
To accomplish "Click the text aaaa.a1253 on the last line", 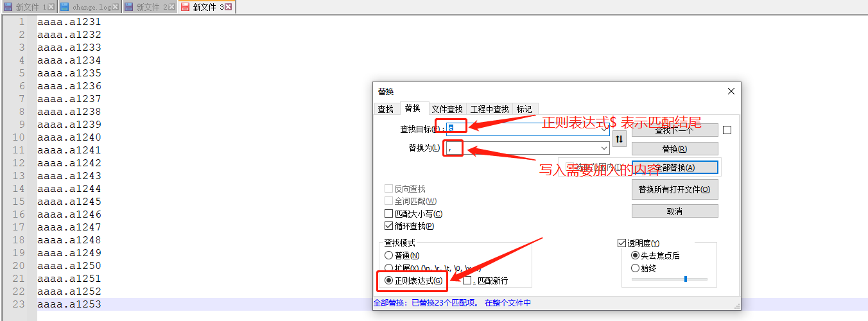I will coord(69,304).
